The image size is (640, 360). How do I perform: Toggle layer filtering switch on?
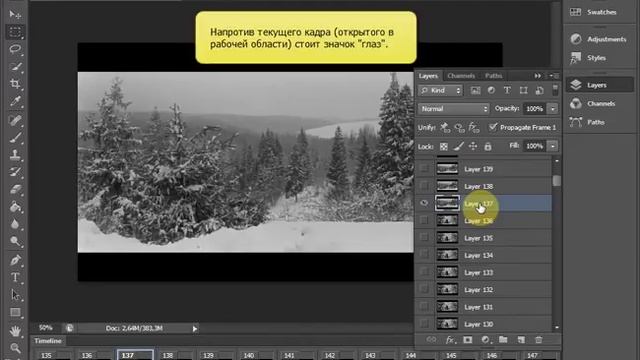click(555, 90)
